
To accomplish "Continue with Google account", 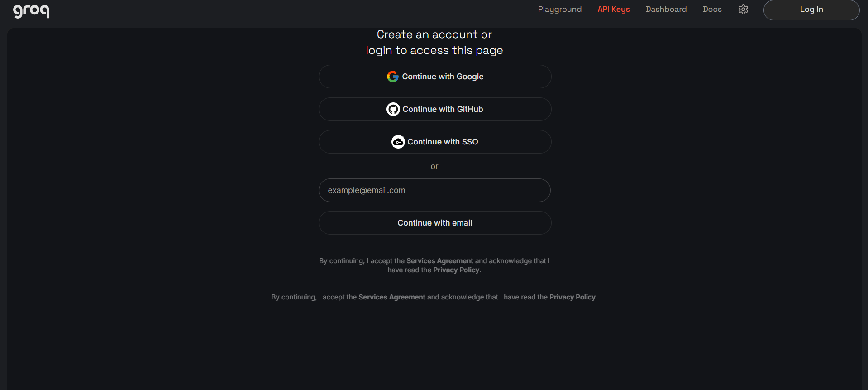I will coord(434,76).
